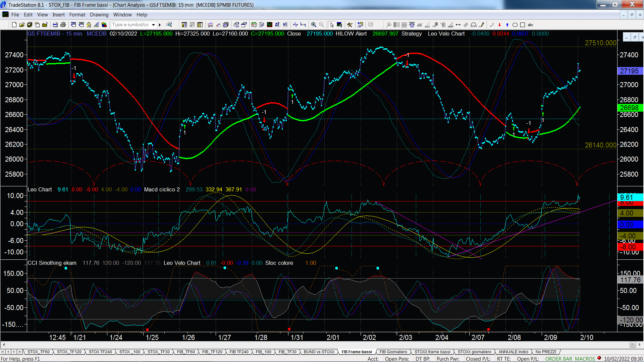The height and width of the screenshot is (362, 644).
Task: Print the chart with the printer icon
Action: pyautogui.click(x=63, y=25)
